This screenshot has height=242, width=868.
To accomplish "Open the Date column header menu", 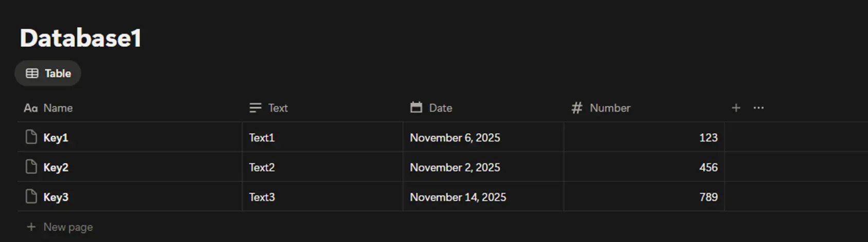I will 440,108.
